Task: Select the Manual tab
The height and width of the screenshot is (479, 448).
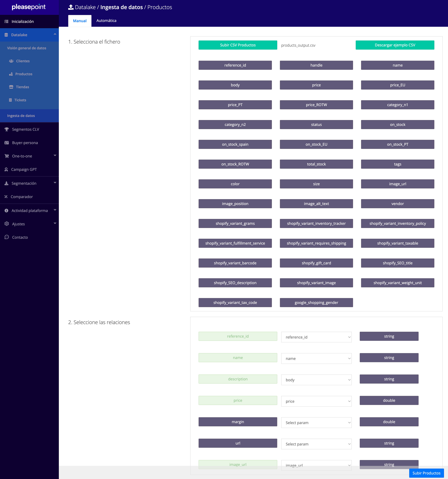Action: pyautogui.click(x=80, y=21)
